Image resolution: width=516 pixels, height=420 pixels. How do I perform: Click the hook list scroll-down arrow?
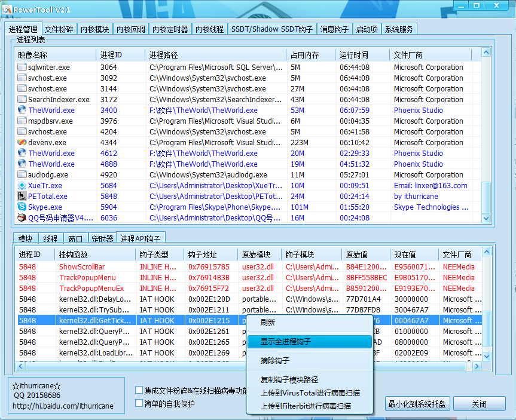pos(487,356)
